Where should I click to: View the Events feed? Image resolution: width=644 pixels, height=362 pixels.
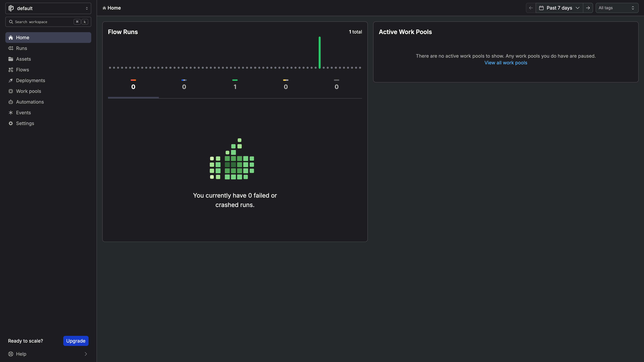23,112
